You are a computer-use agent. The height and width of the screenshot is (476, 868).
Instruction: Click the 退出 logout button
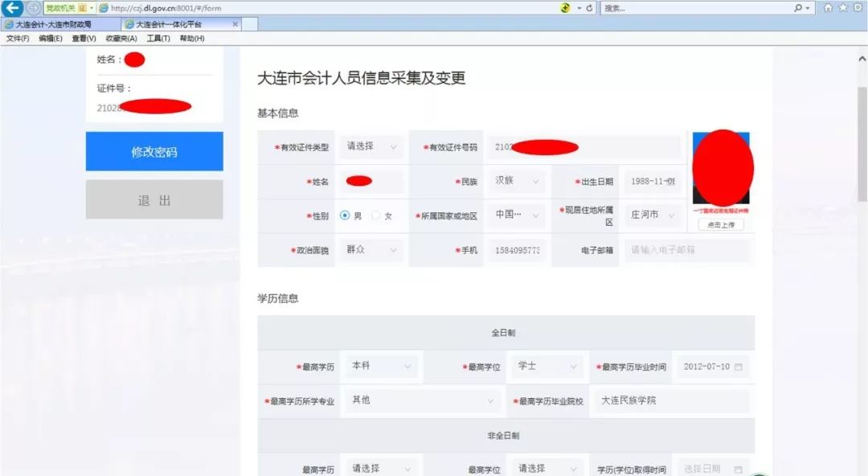154,200
